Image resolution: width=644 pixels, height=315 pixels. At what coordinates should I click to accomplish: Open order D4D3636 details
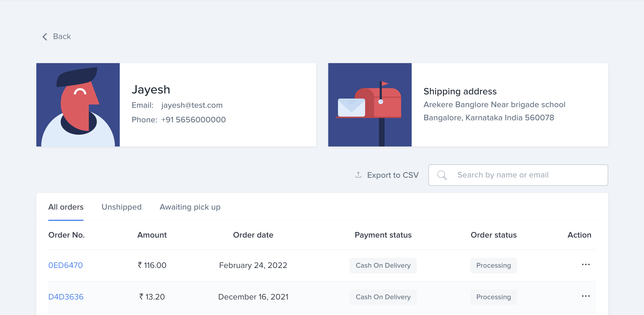point(66,297)
